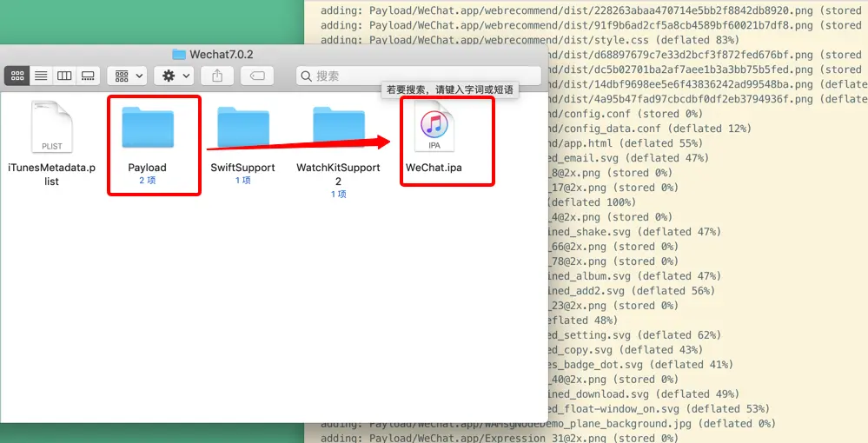This screenshot has height=443, width=868.
Task: Switch to icon view mode
Action: (17, 76)
